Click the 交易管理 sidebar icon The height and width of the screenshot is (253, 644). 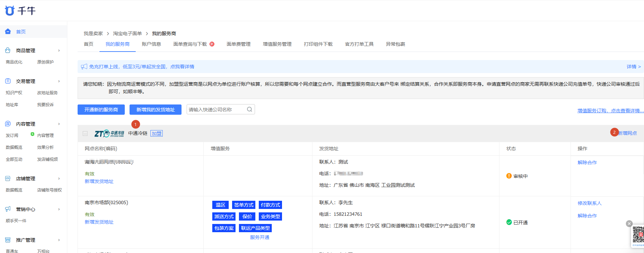tap(8, 81)
